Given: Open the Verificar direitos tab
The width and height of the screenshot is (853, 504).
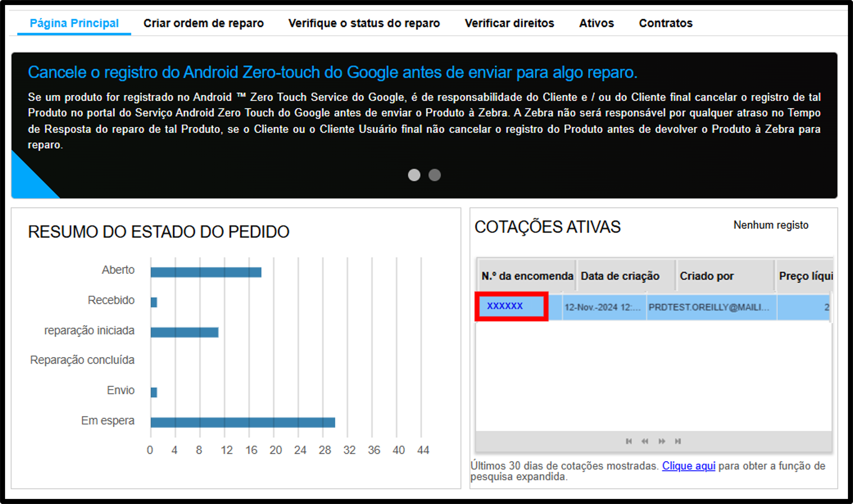Looking at the screenshot, I should click(x=509, y=23).
